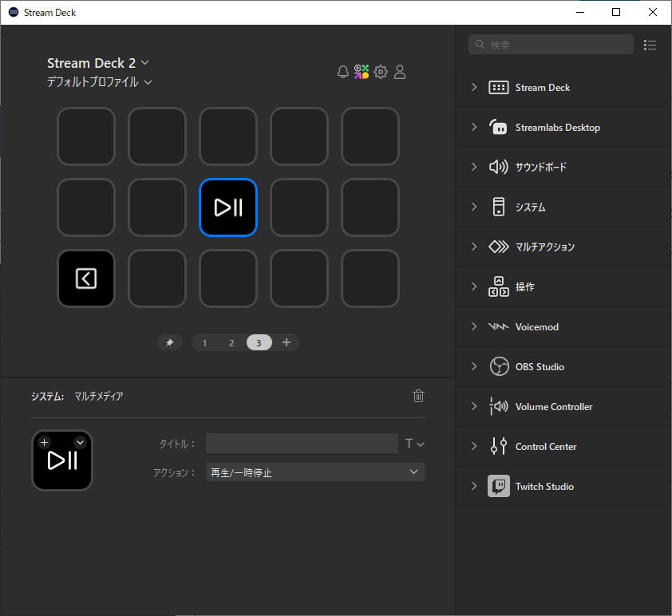Expand the Stream Deck category chevron
672x616 pixels.
point(474,87)
